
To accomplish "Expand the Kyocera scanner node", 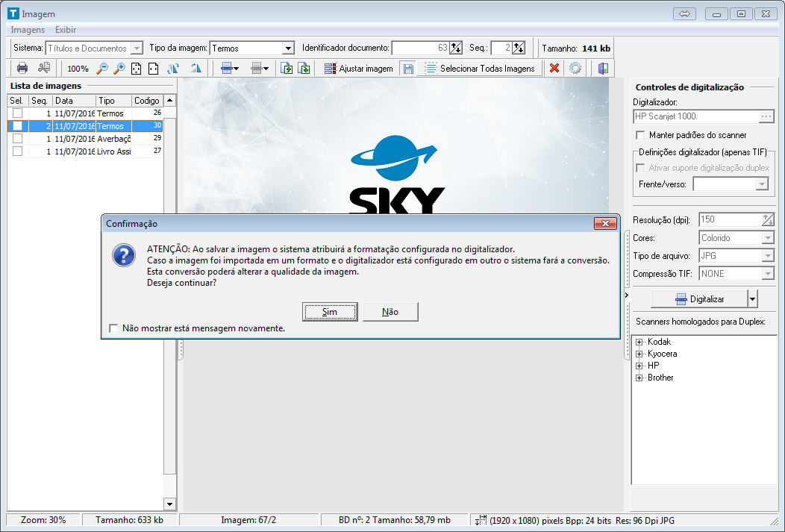I will pyautogui.click(x=639, y=354).
